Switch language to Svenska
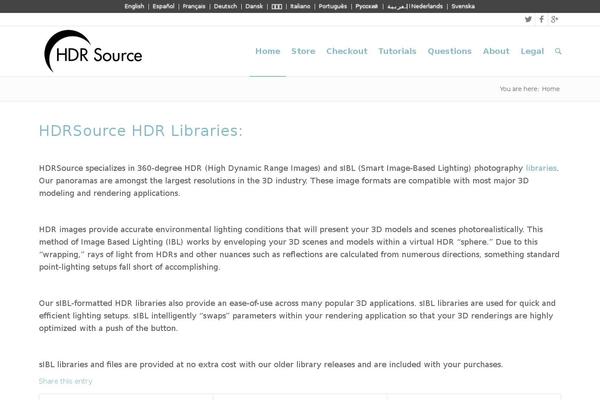 (463, 6)
